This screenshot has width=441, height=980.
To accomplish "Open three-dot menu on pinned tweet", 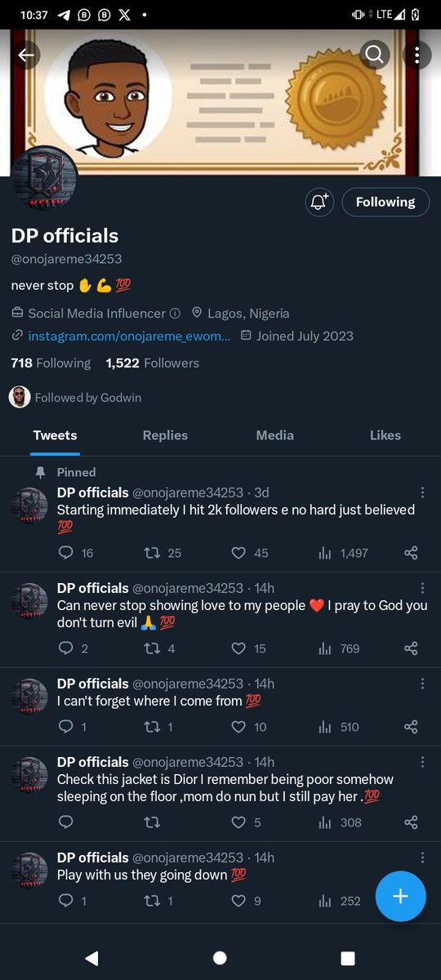I will pos(422,492).
